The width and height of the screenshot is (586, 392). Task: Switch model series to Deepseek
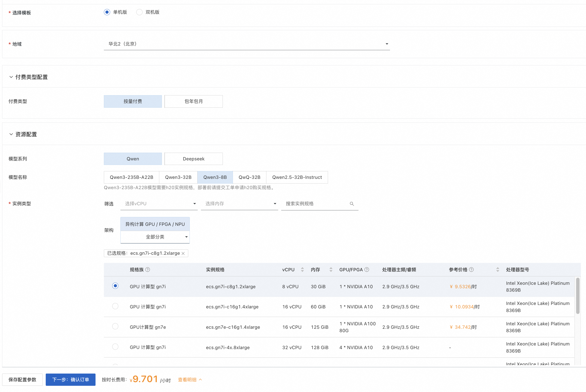pos(193,159)
